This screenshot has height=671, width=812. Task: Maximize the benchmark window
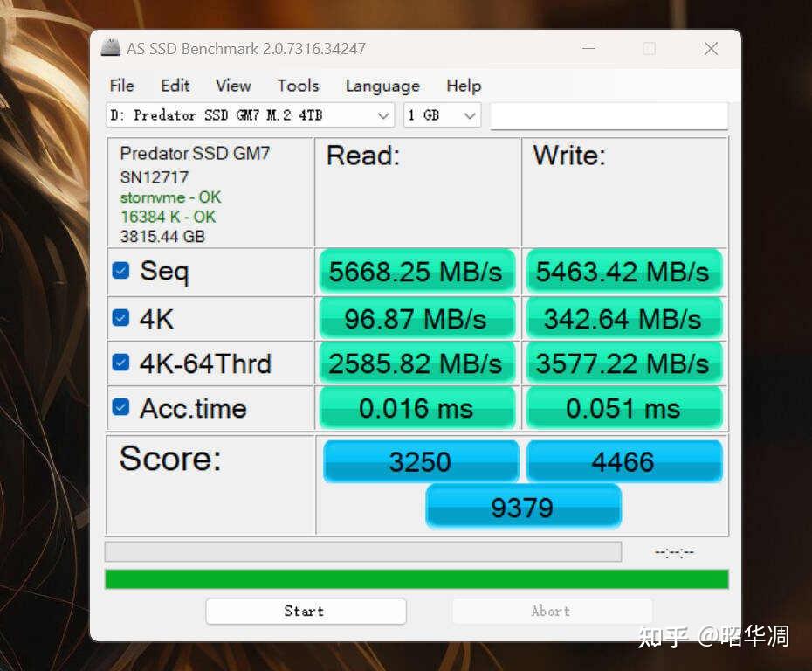pyautogui.click(x=649, y=49)
